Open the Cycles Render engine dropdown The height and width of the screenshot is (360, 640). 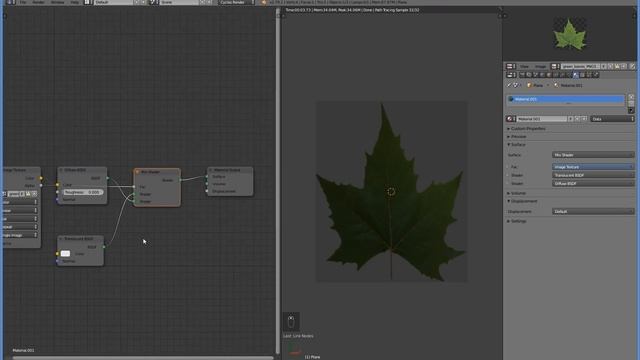coord(236,2)
